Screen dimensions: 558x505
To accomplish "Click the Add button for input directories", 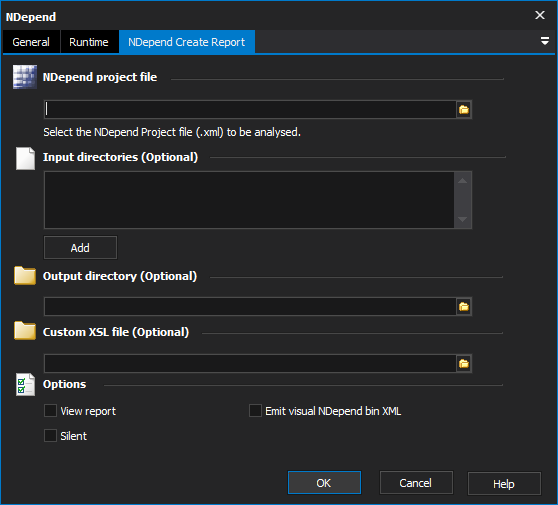I will click(x=80, y=248).
